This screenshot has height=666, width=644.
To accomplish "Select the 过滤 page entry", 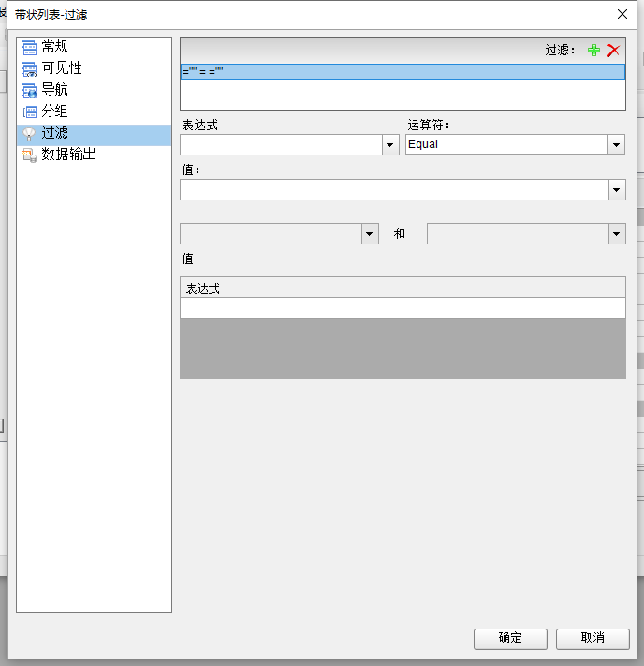I will [94, 135].
